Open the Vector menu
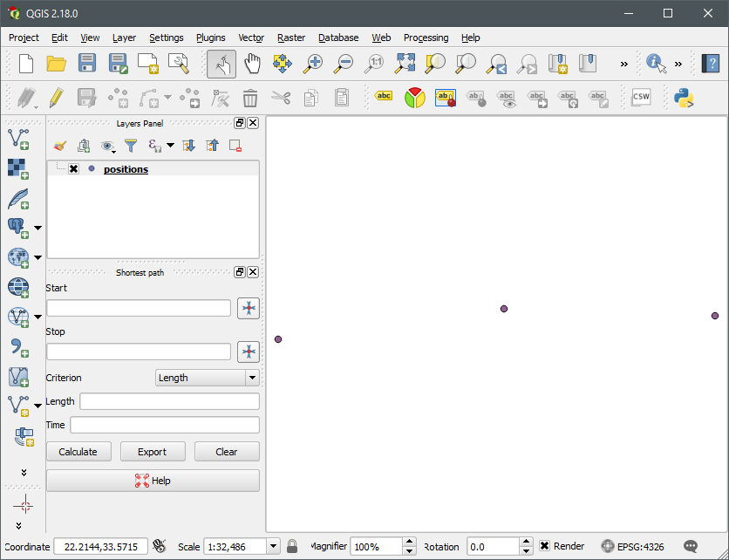This screenshot has height=560, width=729. [251, 38]
